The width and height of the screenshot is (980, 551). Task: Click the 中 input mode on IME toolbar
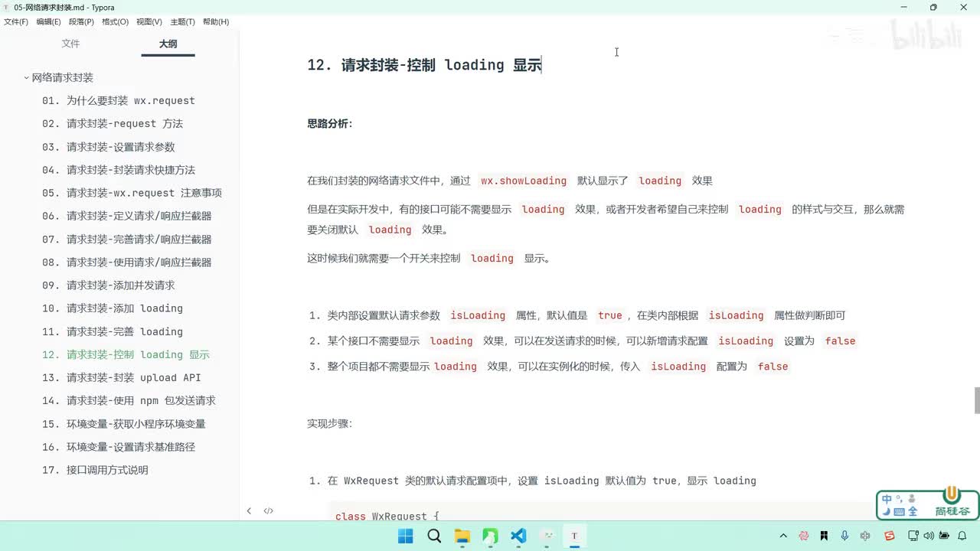[887, 499]
